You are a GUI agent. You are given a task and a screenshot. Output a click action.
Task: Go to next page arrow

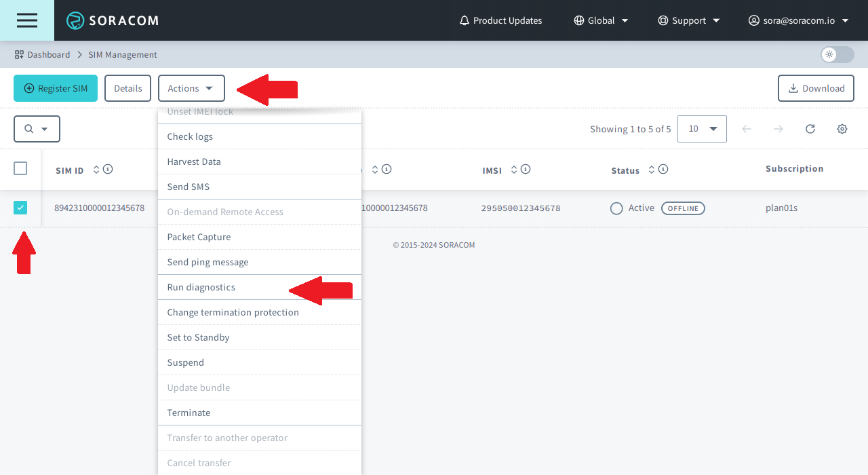778,129
